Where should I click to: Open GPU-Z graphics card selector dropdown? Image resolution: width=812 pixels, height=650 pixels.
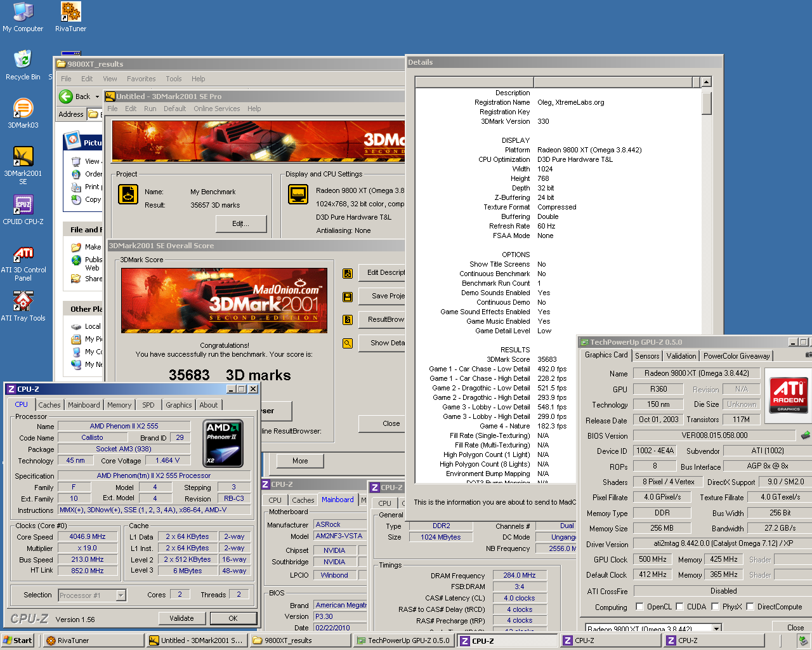tap(716, 629)
